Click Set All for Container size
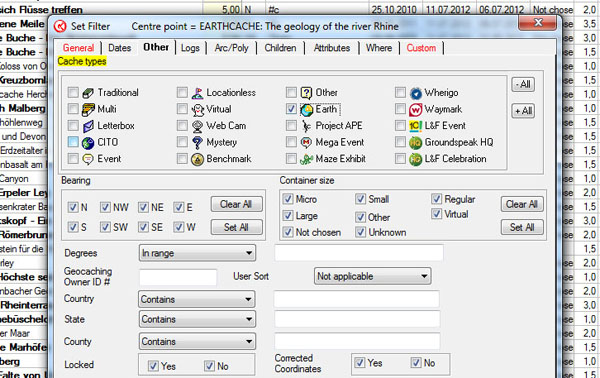The height and width of the screenshot is (378, 600). pyautogui.click(x=522, y=227)
